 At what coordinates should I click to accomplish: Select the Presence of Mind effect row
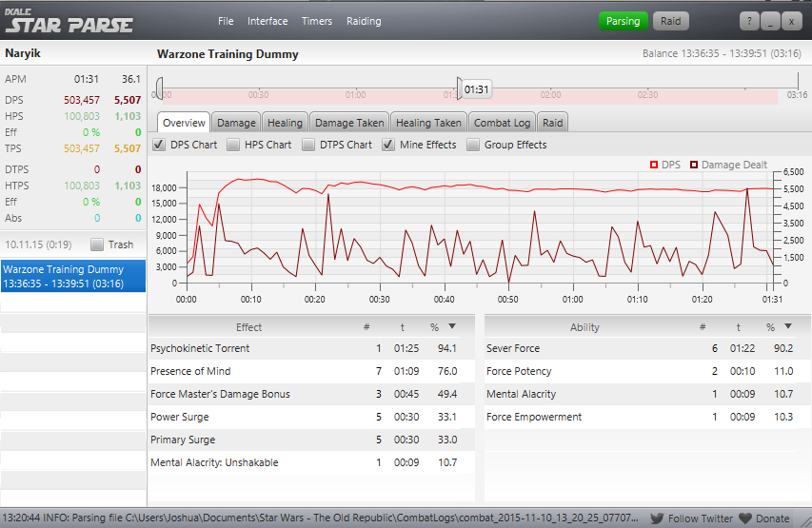[x=311, y=371]
